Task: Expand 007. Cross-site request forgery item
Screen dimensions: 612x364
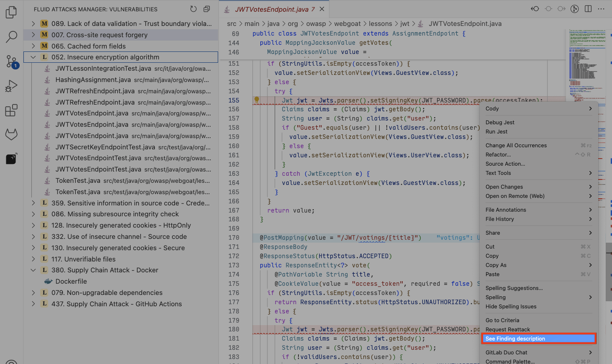Action: 33,35
